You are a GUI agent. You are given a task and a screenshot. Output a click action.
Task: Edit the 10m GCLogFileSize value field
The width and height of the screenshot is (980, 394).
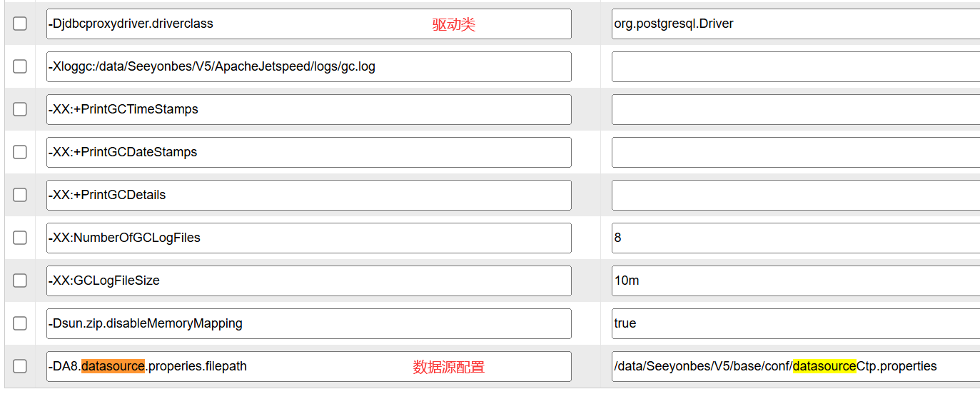coord(796,281)
